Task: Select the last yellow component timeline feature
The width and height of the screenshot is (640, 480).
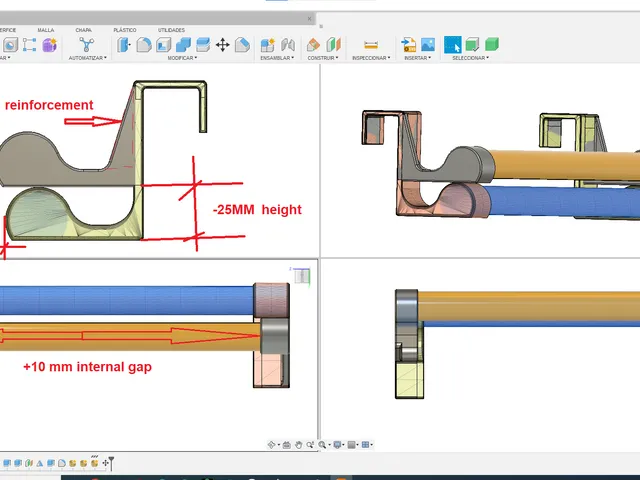Action: coord(95,463)
